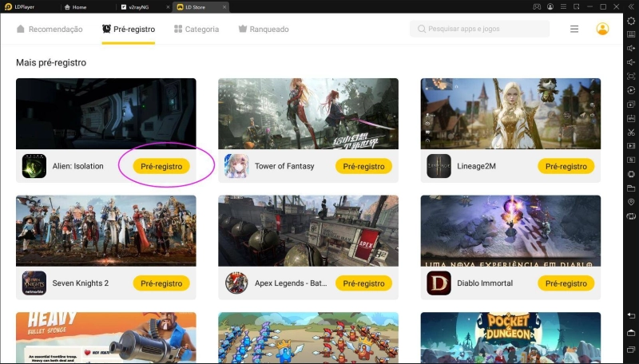
Task: Open the Categoria tab
Action: coord(196,29)
